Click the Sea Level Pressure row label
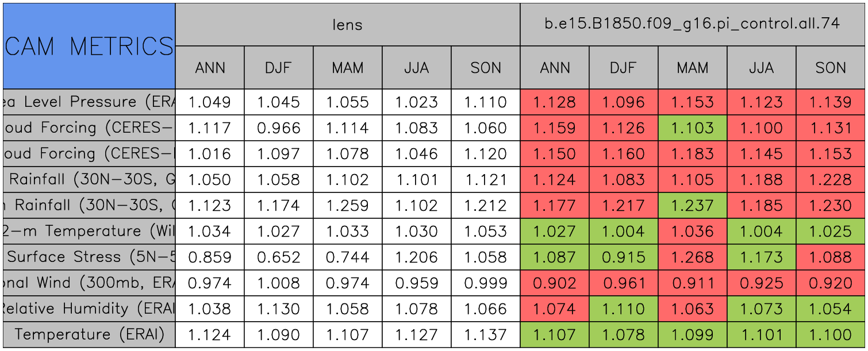 [89, 102]
